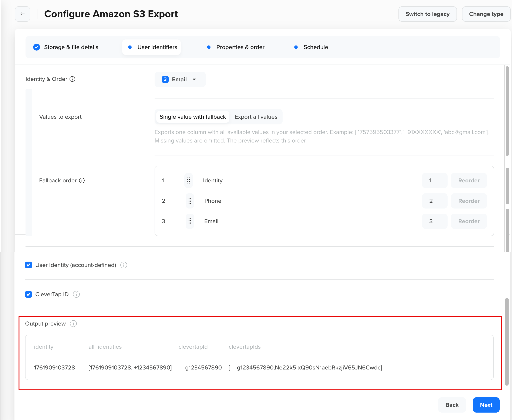Click the drag handle for the Email row
Viewport: 512px width, 420px height.
click(190, 221)
